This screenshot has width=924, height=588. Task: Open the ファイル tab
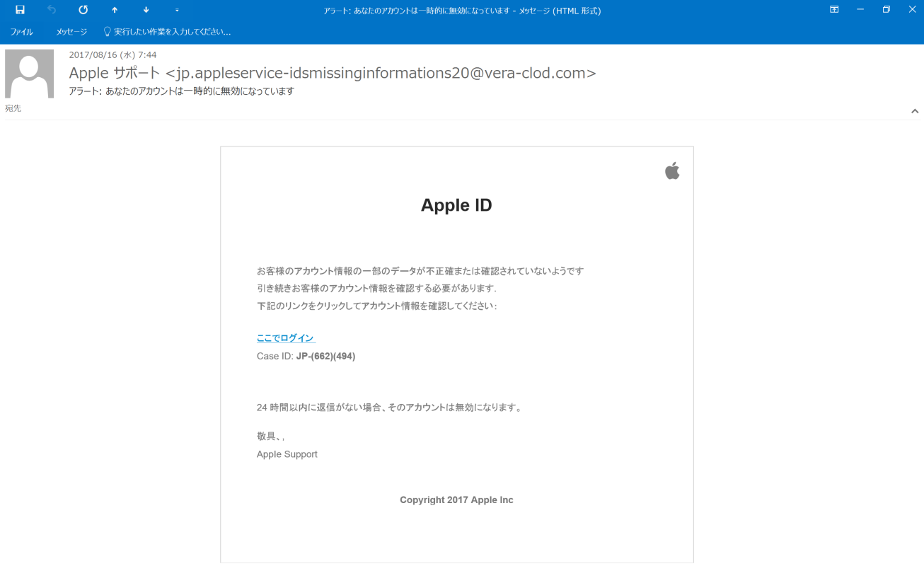[21, 32]
